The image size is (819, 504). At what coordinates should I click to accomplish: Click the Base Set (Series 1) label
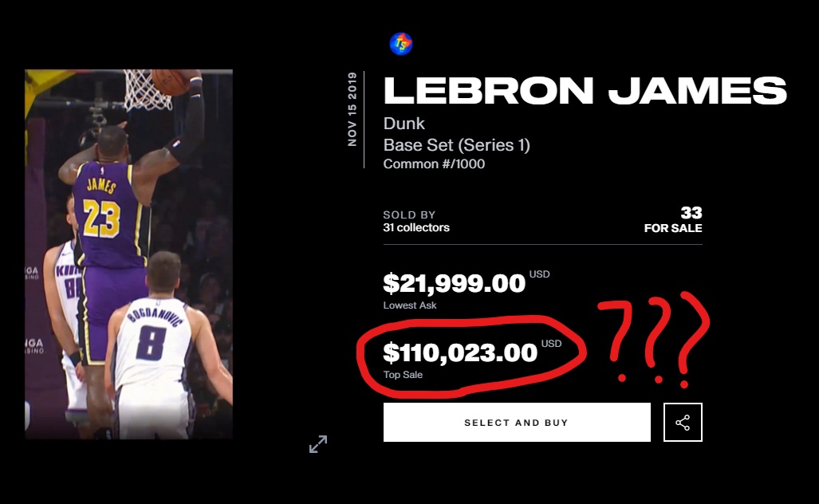tap(456, 145)
